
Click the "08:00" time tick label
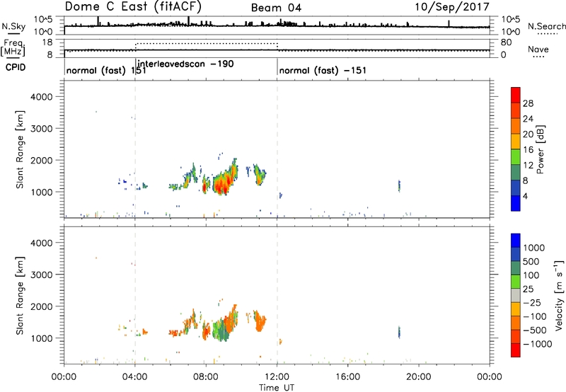click(x=206, y=377)
